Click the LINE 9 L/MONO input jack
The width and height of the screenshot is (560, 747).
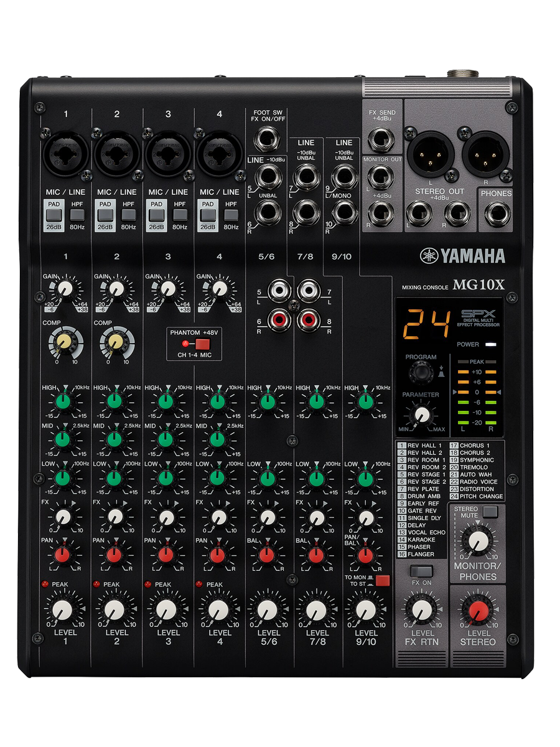[343, 179]
